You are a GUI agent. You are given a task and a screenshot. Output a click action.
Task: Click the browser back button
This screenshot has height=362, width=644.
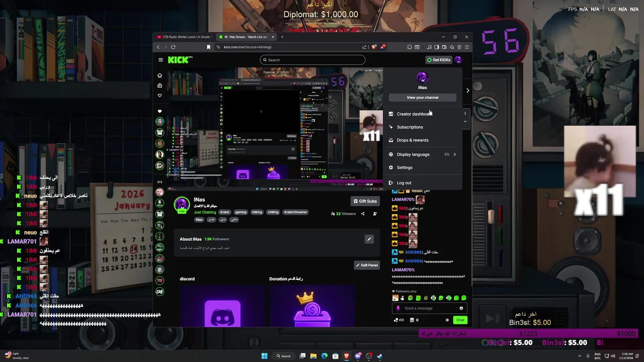click(x=158, y=47)
